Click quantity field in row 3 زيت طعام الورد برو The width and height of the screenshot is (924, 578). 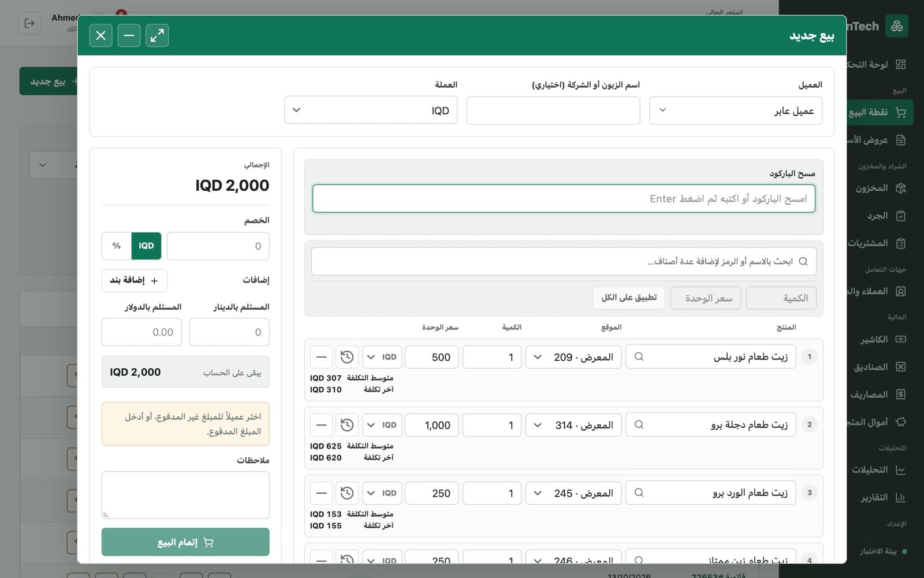point(492,494)
